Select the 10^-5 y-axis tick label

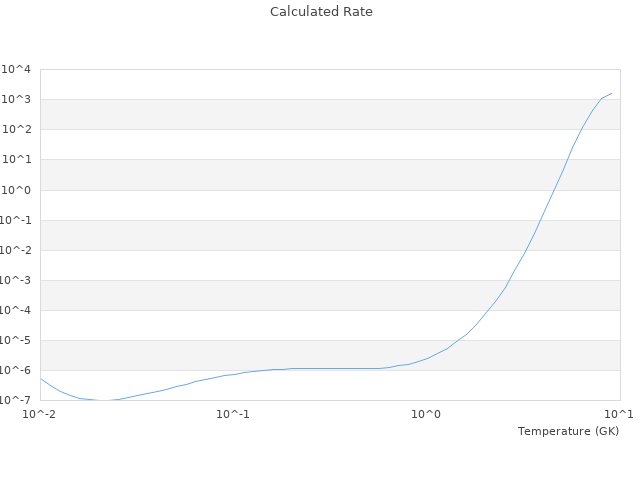[16, 340]
